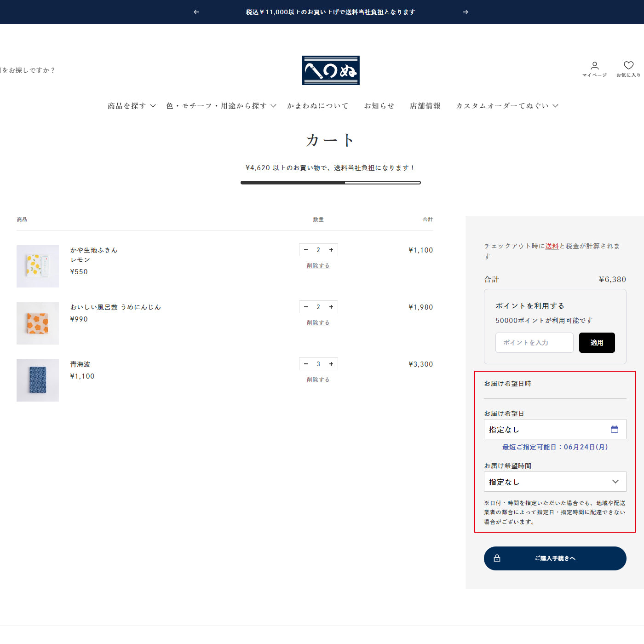This screenshot has height=644, width=644.
Task: Decrease quantity of 青海波
Action: tap(306, 364)
